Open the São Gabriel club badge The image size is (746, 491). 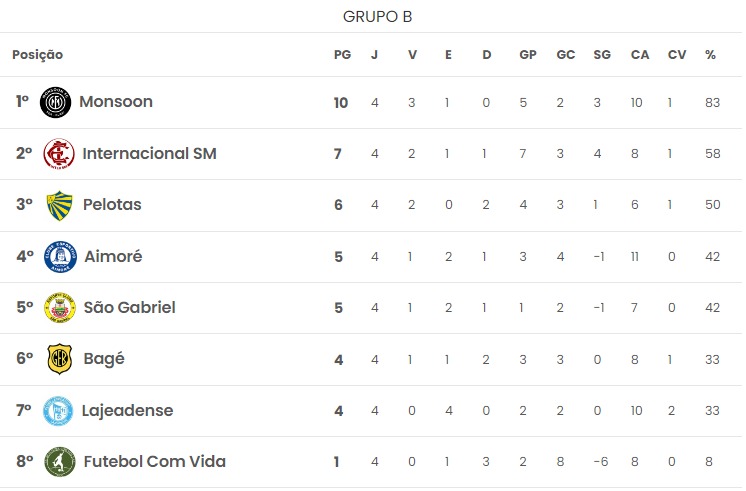click(x=59, y=308)
